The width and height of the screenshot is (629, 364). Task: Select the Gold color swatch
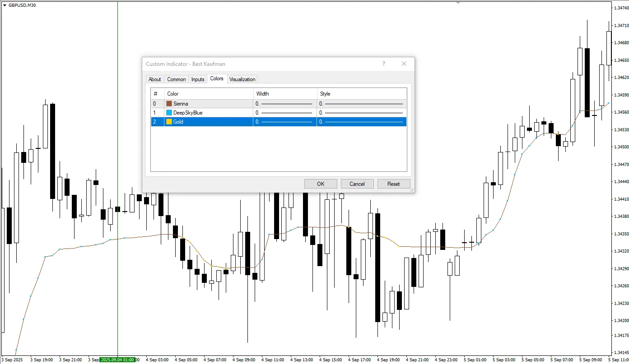pyautogui.click(x=169, y=122)
